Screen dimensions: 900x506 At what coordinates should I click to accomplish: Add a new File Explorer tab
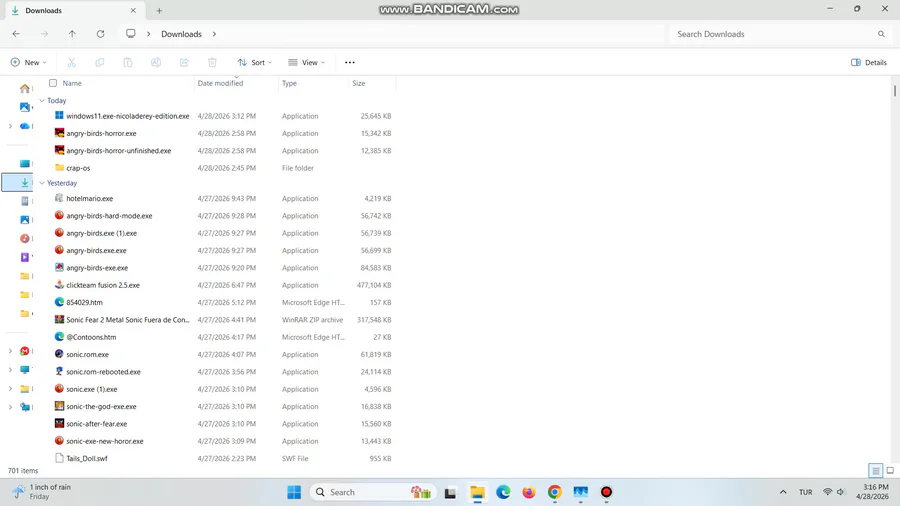coord(159,10)
